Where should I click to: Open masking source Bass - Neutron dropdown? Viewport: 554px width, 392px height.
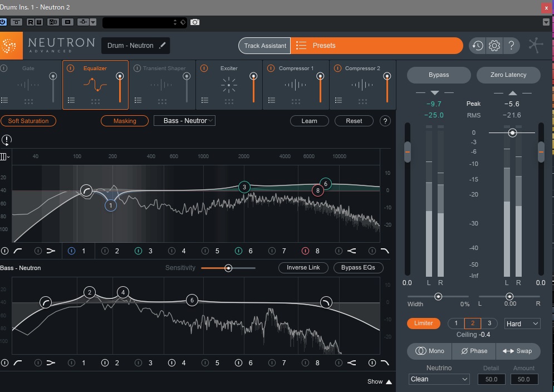click(x=184, y=121)
